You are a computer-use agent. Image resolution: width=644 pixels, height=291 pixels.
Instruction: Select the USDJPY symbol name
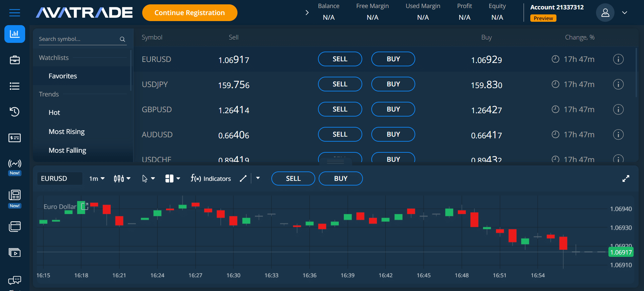[x=155, y=84]
